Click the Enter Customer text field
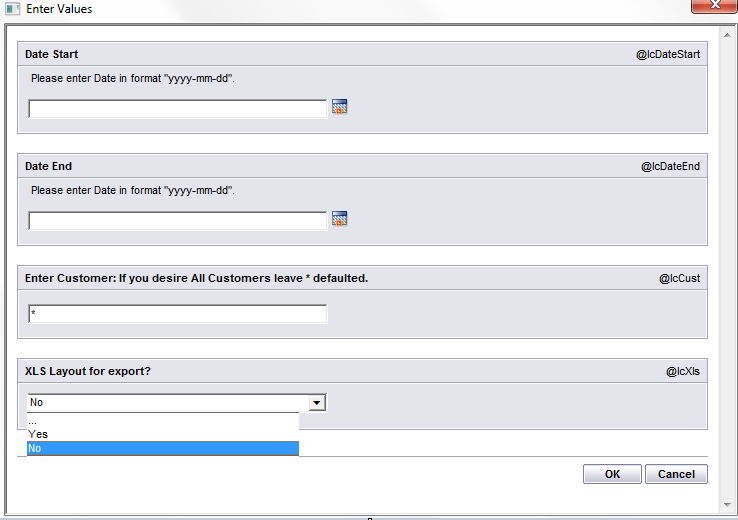The image size is (738, 520). [177, 314]
